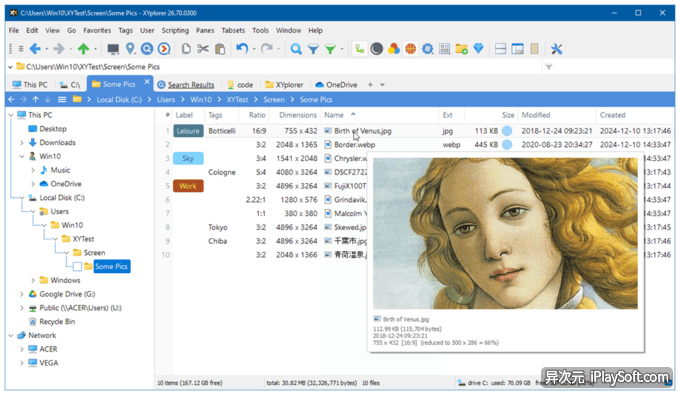Click the multicolor Color Filters icon
Screen dimensions: 680x395
pyautogui.click(x=394, y=49)
